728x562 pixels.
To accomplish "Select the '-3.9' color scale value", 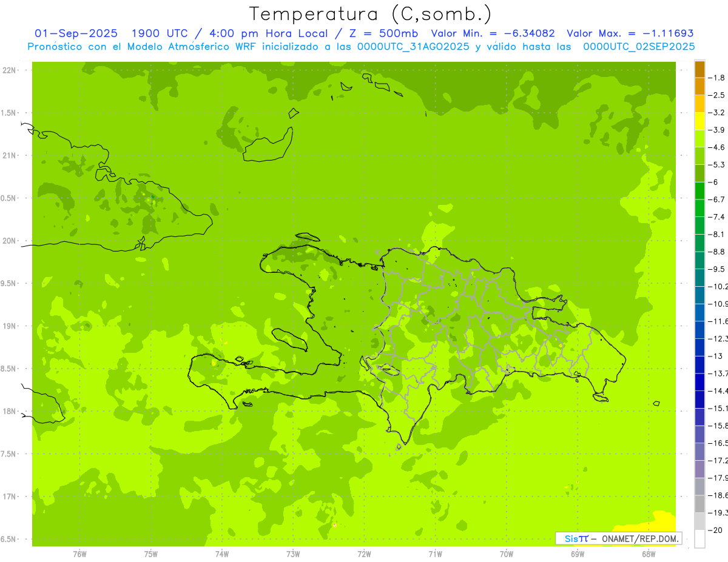I will coord(716,130).
